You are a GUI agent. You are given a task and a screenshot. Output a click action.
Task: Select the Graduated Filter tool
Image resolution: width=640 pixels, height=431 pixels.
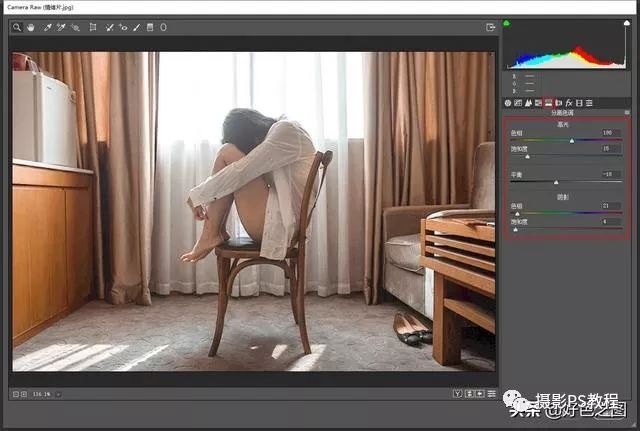pyautogui.click(x=149, y=27)
